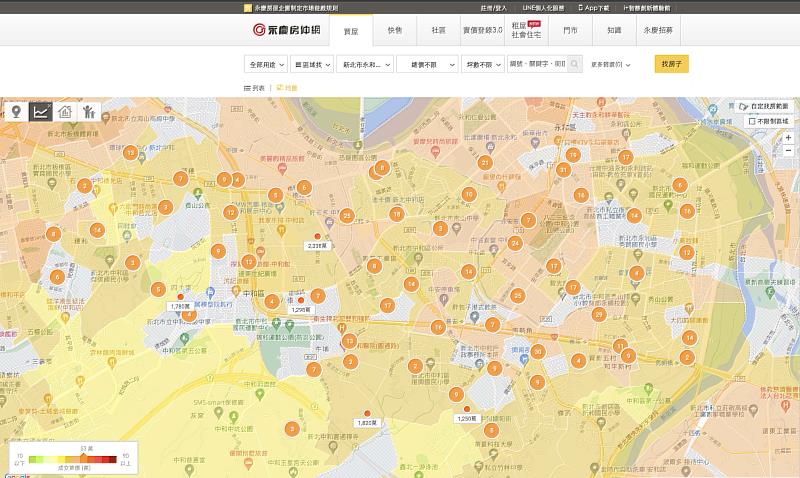Click the location pin map layer icon

click(x=16, y=112)
